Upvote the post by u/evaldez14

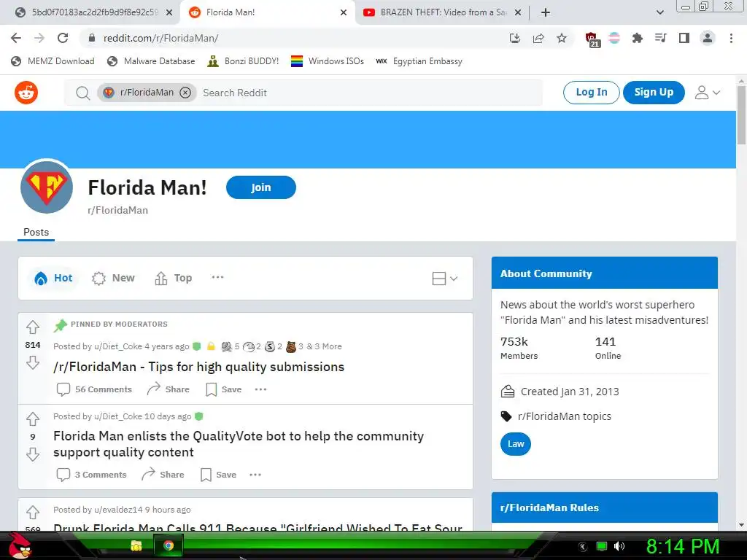(x=33, y=513)
